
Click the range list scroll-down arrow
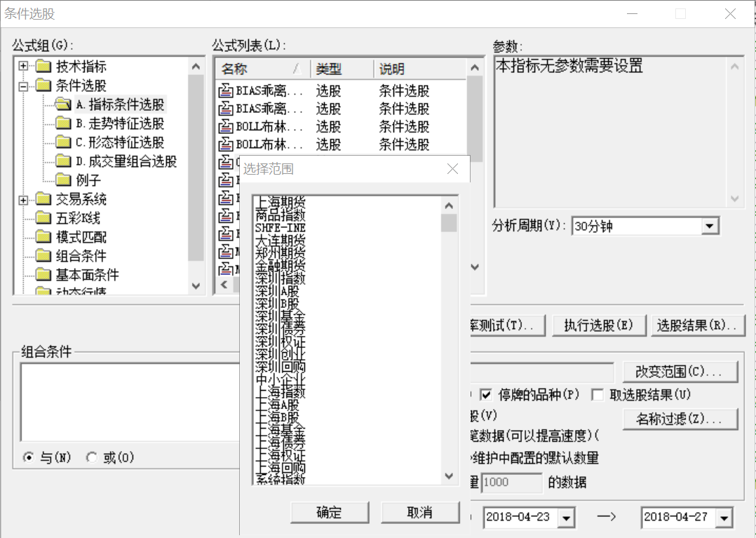click(x=449, y=476)
